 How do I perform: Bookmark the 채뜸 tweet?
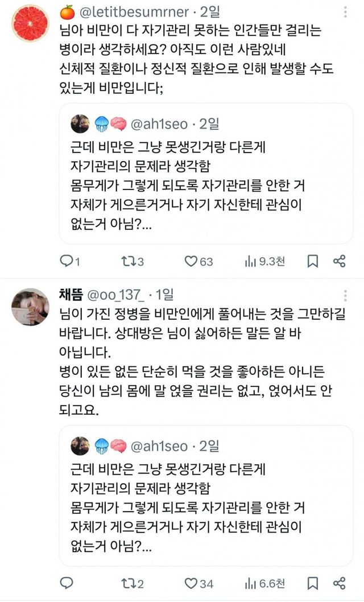click(312, 583)
